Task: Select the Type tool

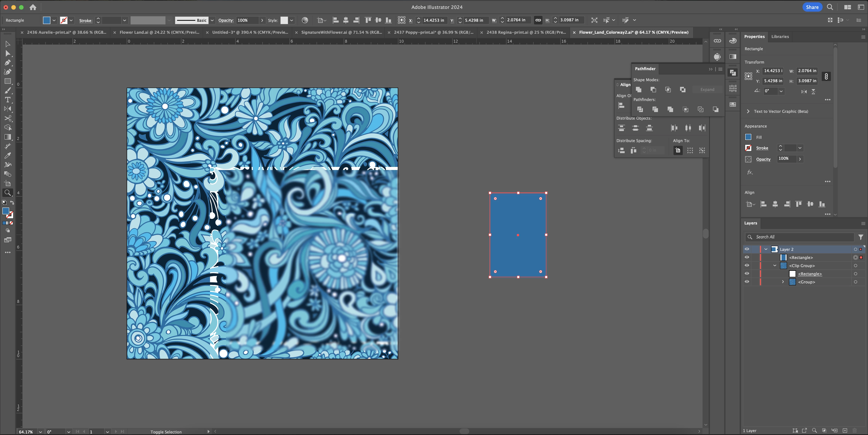Action: pyautogui.click(x=7, y=100)
